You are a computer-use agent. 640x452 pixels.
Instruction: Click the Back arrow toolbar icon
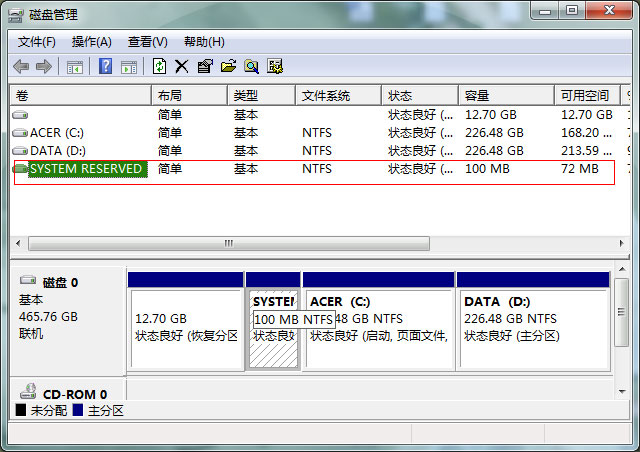[x=21, y=67]
